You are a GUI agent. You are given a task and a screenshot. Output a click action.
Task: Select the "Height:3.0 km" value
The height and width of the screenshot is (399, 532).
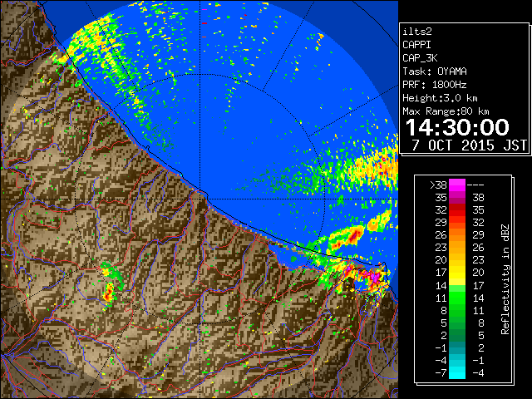click(440, 98)
